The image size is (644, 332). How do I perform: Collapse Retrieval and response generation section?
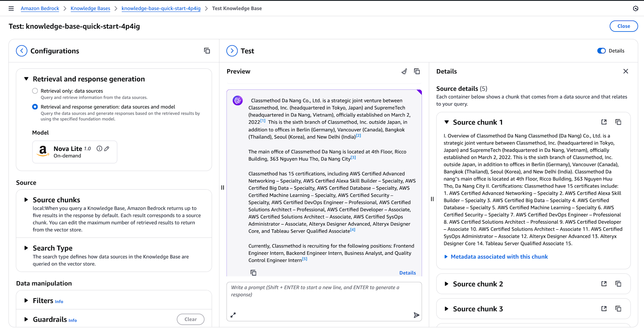click(x=26, y=79)
